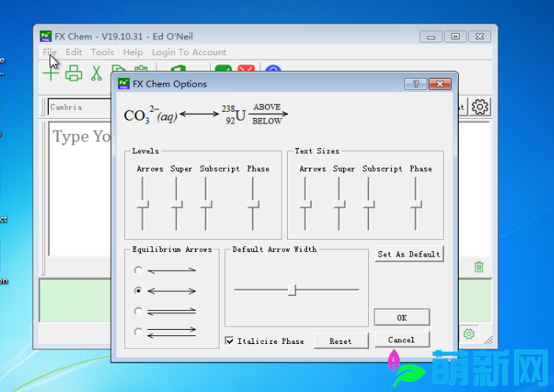Viewport: 554px width, 392px height.
Task: Click the Set As Default button
Action: 408,254
